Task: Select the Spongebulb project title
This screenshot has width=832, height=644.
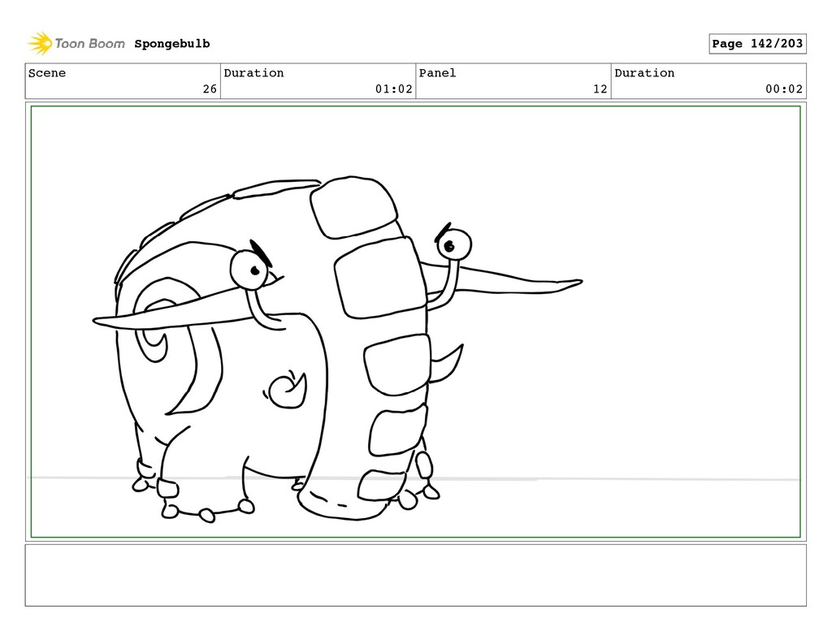Action: coord(172,44)
